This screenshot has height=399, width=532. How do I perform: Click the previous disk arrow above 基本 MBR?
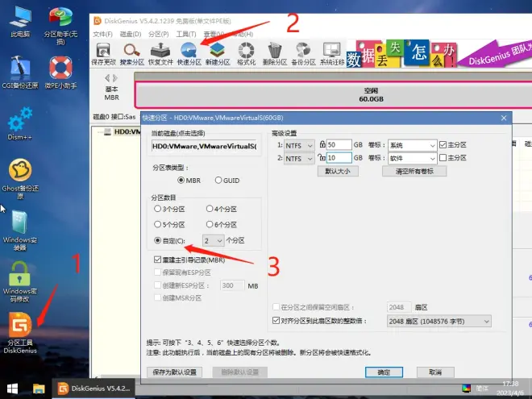107,78
